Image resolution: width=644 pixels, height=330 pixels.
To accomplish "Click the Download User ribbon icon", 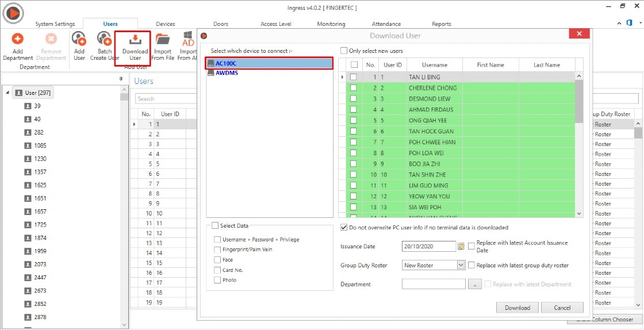I will click(x=135, y=40).
